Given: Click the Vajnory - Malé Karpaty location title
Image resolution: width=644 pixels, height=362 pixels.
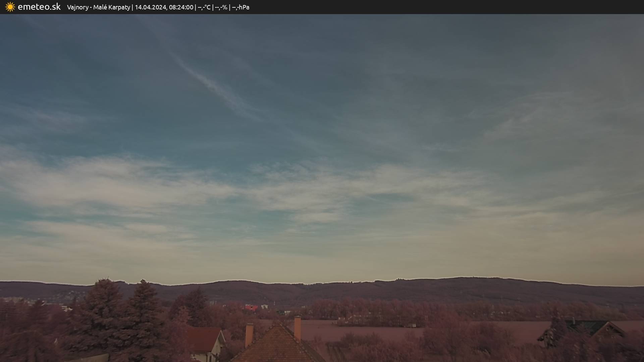Looking at the screenshot, I should coord(98,7).
